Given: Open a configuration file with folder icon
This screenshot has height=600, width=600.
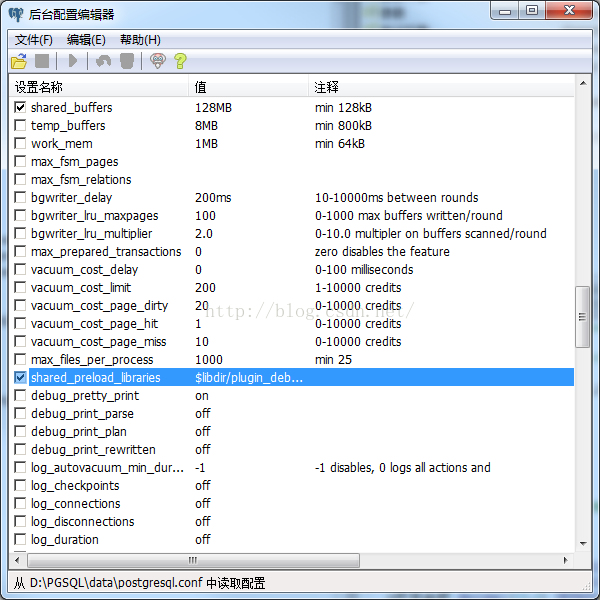Looking at the screenshot, I should tap(19, 61).
